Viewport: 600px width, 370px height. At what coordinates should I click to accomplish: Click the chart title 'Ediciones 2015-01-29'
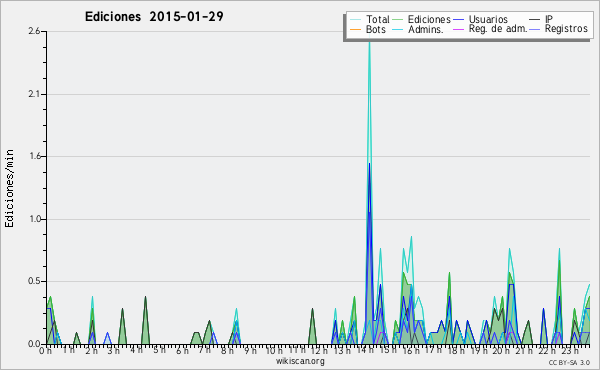[154, 17]
